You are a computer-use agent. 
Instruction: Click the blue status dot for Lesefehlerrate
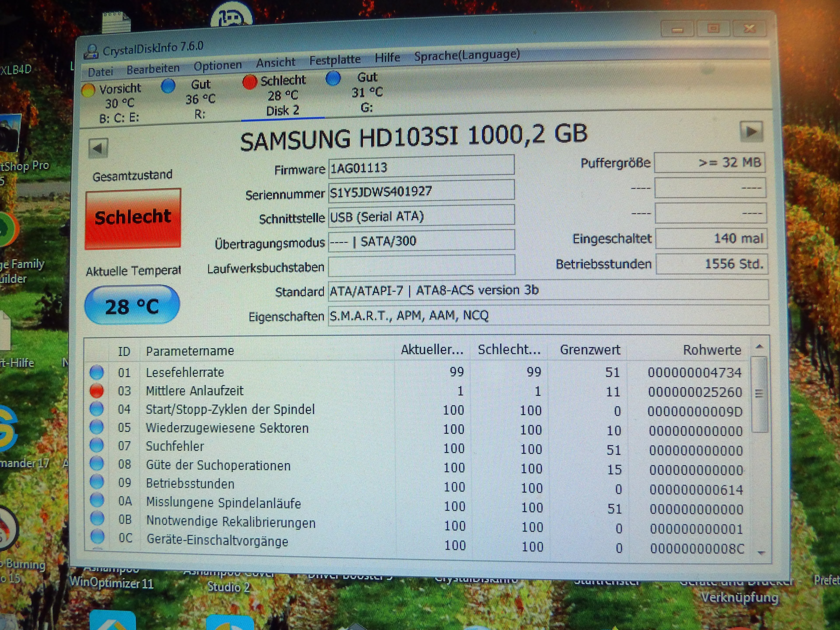96,372
